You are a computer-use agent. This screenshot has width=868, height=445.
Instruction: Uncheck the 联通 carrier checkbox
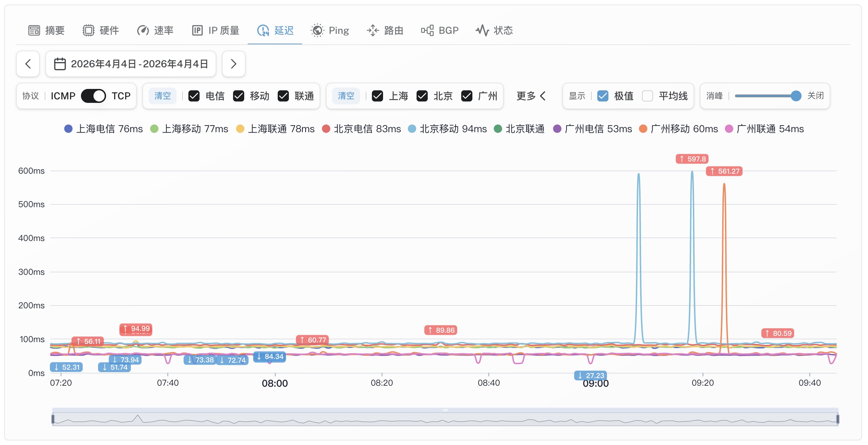283,96
